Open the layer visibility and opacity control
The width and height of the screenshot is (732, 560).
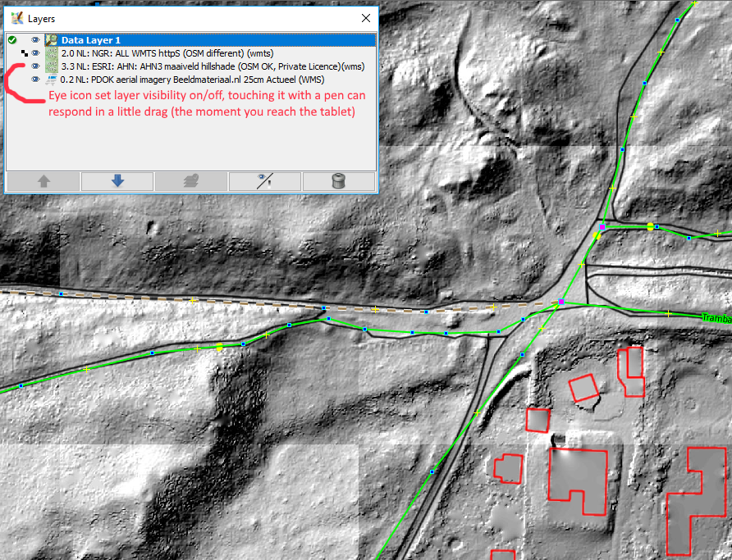point(265,181)
